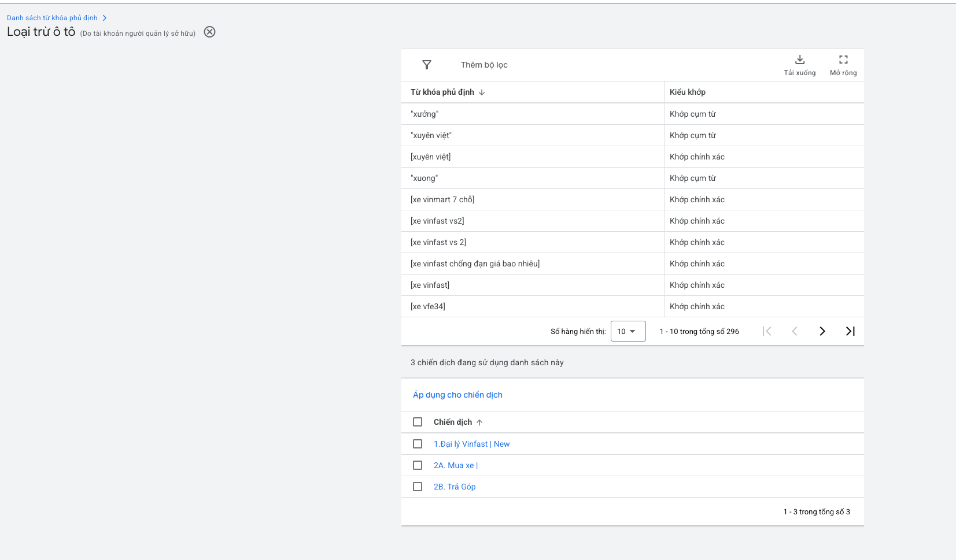Image resolution: width=956 pixels, height=560 pixels.
Task: Click 1 - 10 trong tổng số 296 text
Action: 699,331
